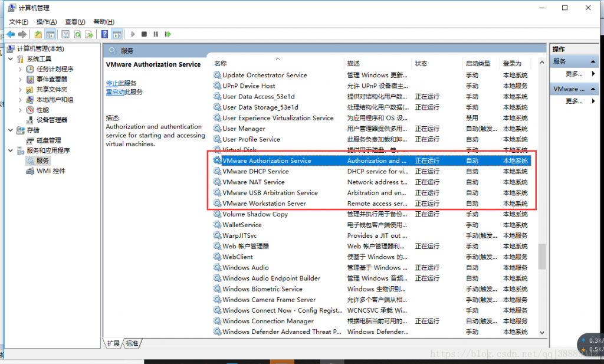Select 任务计划程序 in the tree
This screenshot has width=604, height=364.
pos(55,69)
